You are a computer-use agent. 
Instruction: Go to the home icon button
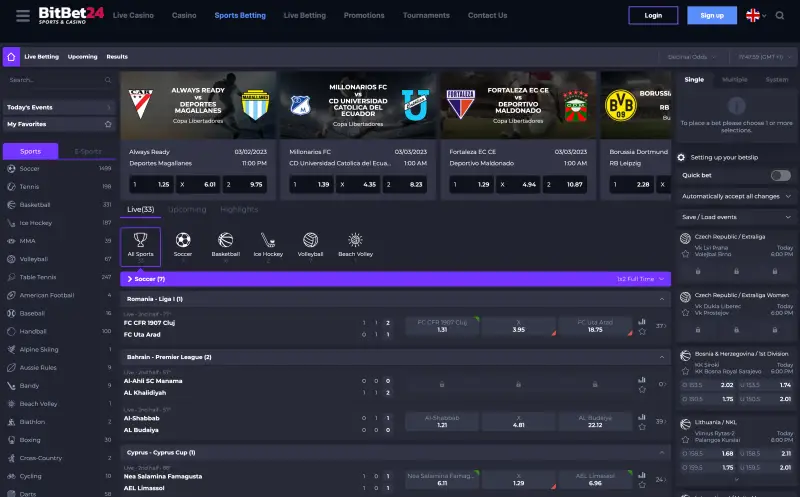tap(11, 57)
